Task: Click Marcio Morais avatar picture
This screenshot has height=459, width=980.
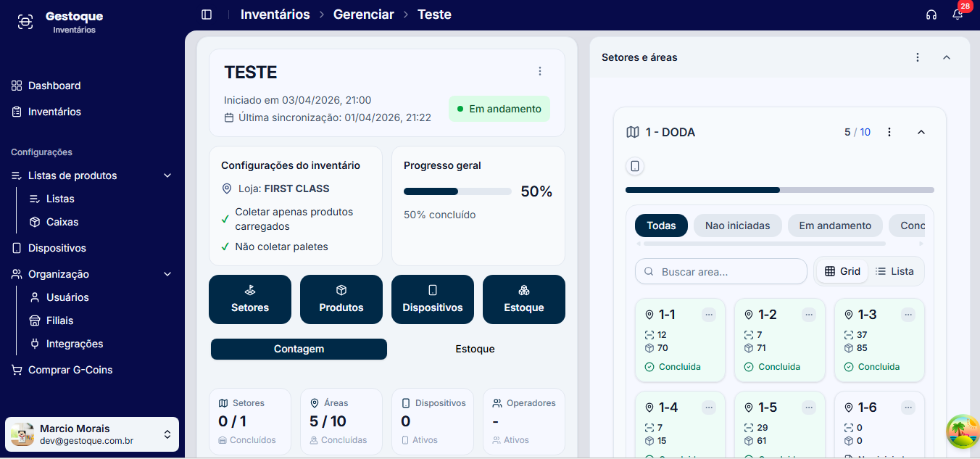Action: pos(22,434)
